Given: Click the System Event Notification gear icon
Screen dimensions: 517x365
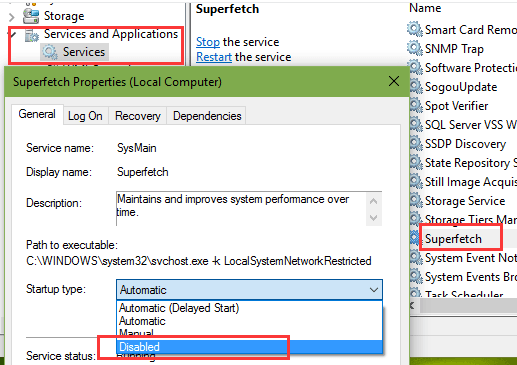Looking at the screenshot, I should coord(415,258).
